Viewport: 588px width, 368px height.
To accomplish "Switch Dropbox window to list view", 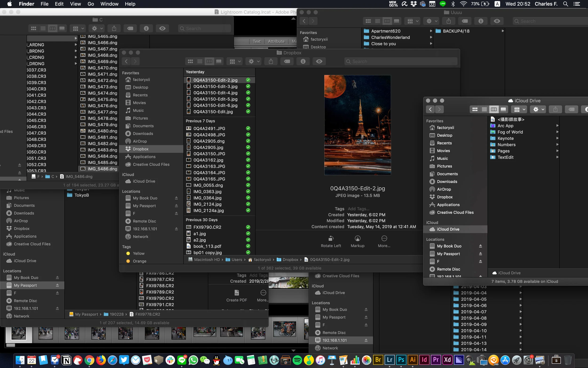I will tap(200, 61).
